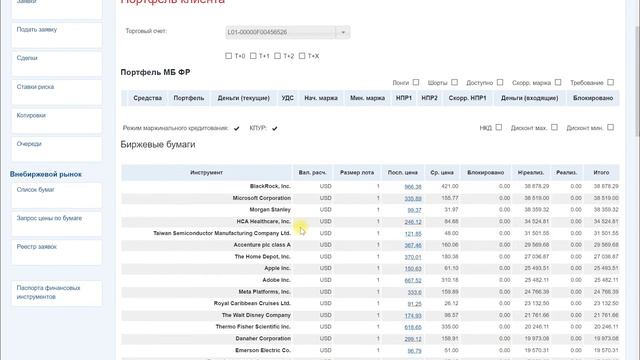Viewport: 640px width, 360px height.
Task: Sort by Размер лота column header
Action: (357, 173)
